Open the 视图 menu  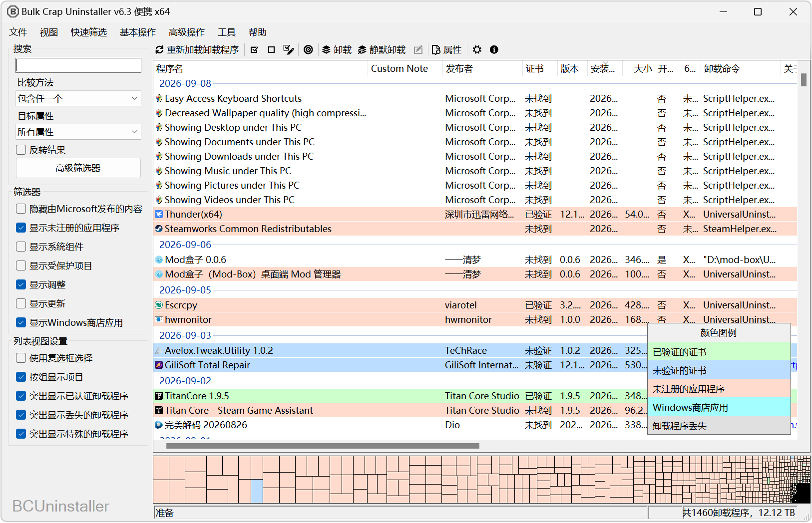(x=49, y=32)
